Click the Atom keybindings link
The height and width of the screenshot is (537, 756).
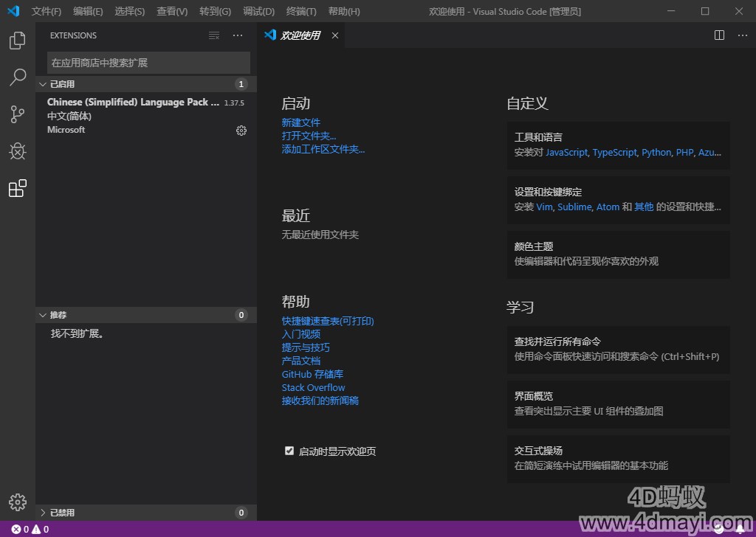click(x=608, y=207)
